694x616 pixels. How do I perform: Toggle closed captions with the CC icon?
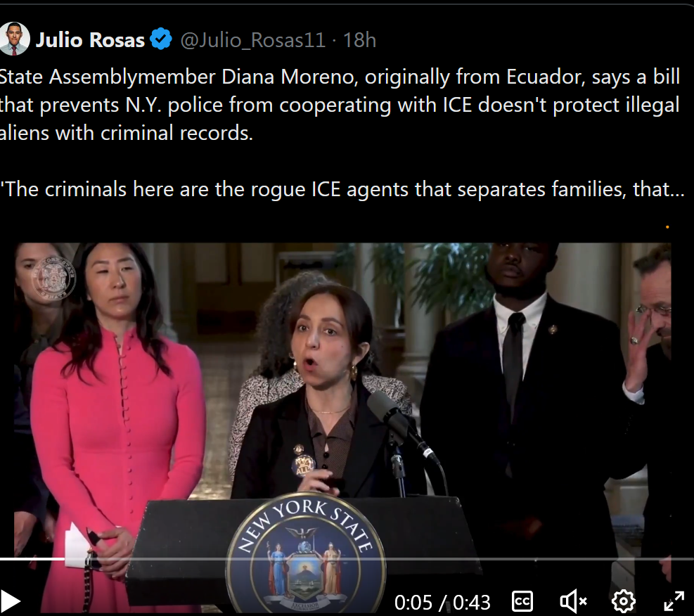pos(522,601)
